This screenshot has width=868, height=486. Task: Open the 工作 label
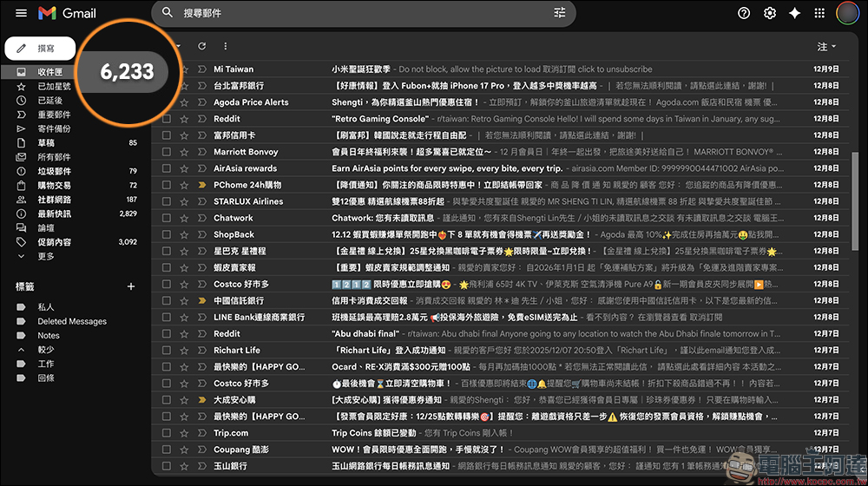coord(45,364)
